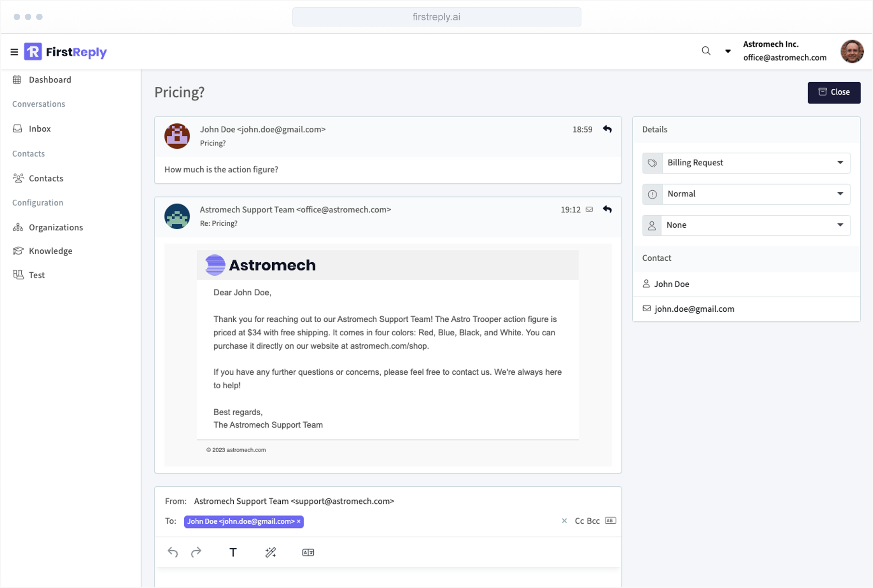The width and height of the screenshot is (873, 588).
Task: Click the undo arrow in editor toolbar
Action: pos(173,552)
